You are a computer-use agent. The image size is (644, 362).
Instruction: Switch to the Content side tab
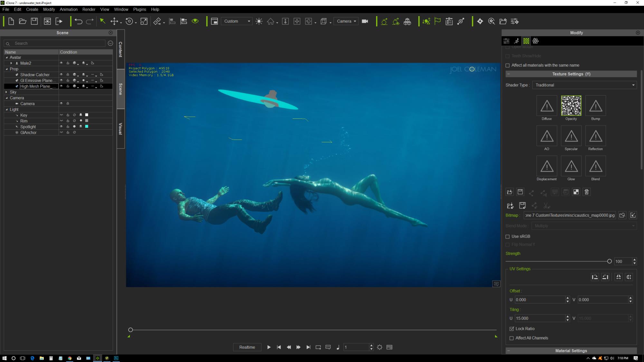tap(120, 49)
